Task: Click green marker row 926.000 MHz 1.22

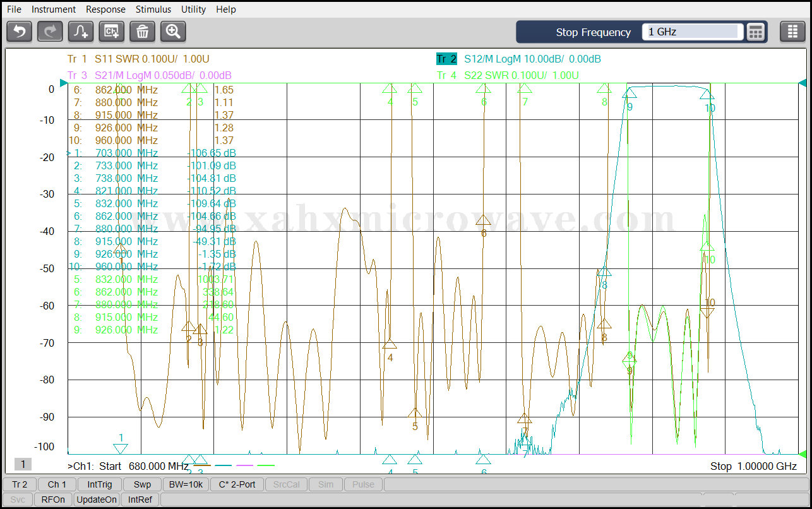Action: pos(153,330)
